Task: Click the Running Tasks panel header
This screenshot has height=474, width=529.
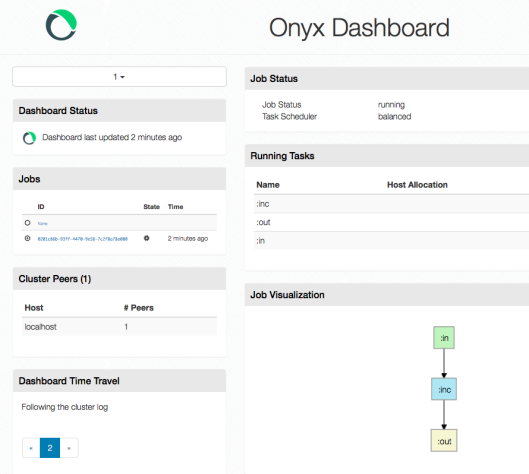Action: tap(387, 156)
